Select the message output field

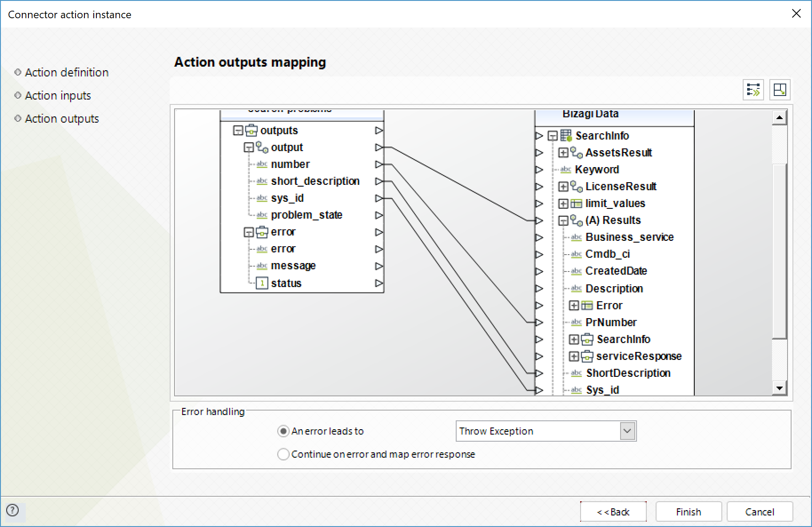tap(293, 266)
